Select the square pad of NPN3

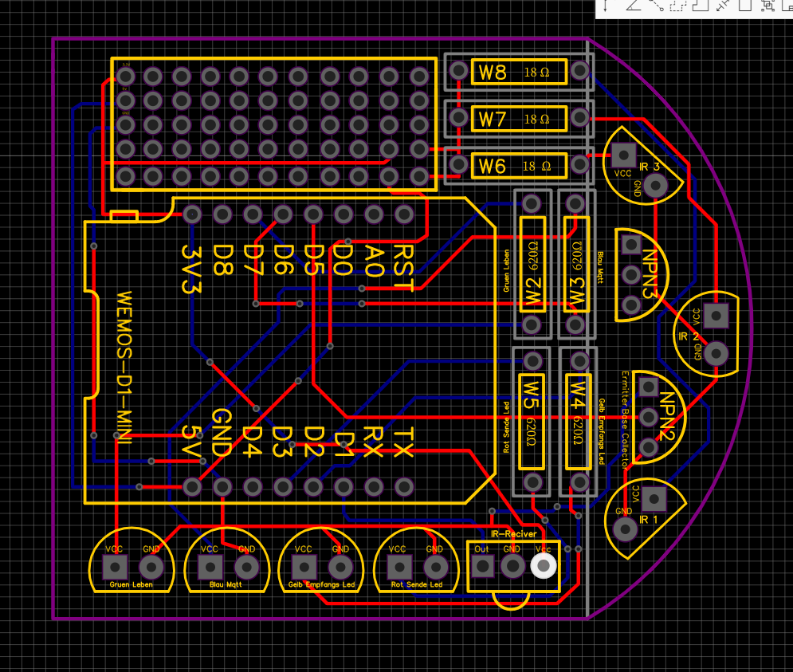[x=631, y=245]
